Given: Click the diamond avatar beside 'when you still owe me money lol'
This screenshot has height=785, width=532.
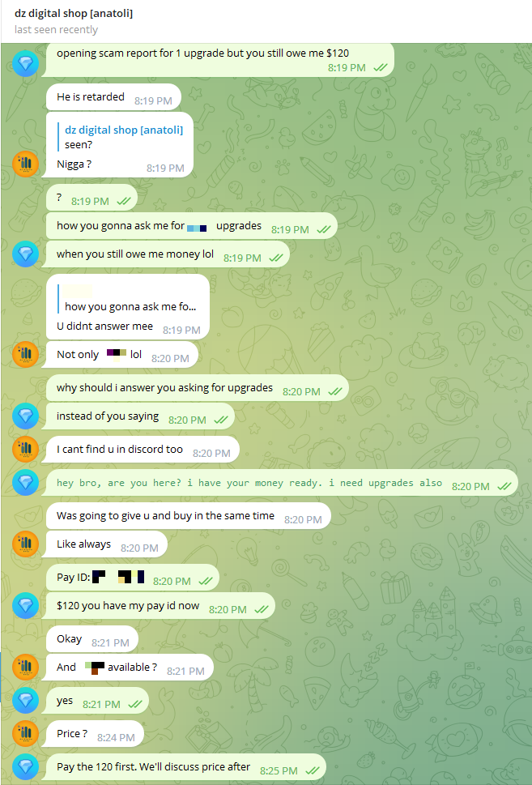Looking at the screenshot, I should (x=26, y=254).
